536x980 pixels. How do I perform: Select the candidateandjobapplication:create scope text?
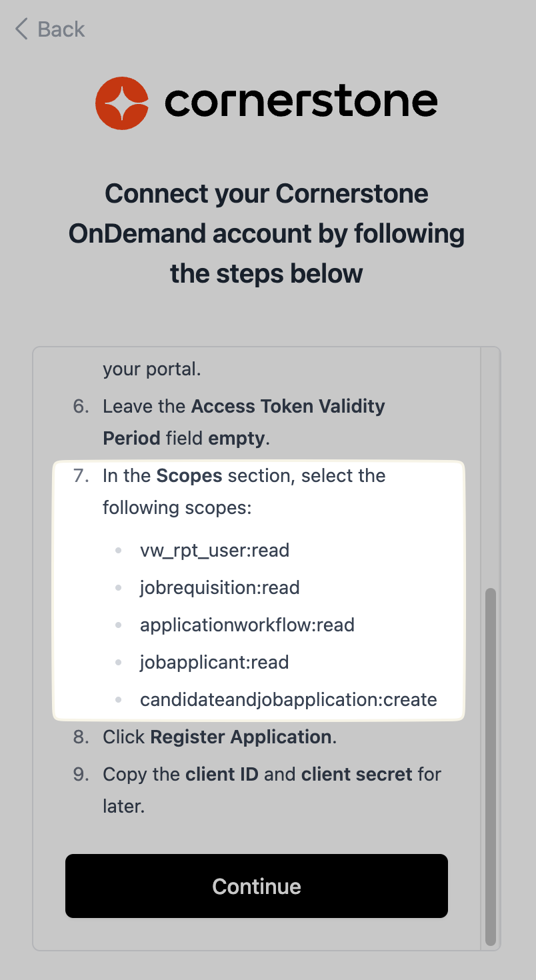pyautogui.click(x=288, y=700)
